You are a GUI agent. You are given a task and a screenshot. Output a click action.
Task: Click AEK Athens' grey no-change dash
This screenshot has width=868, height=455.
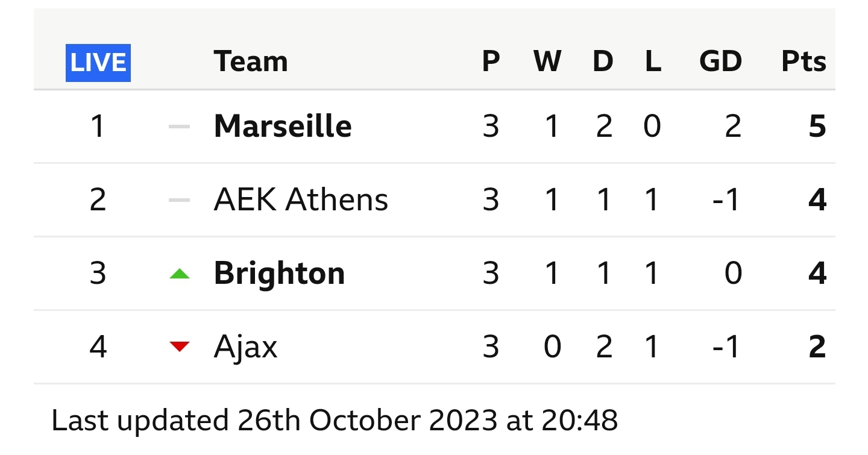point(180,200)
